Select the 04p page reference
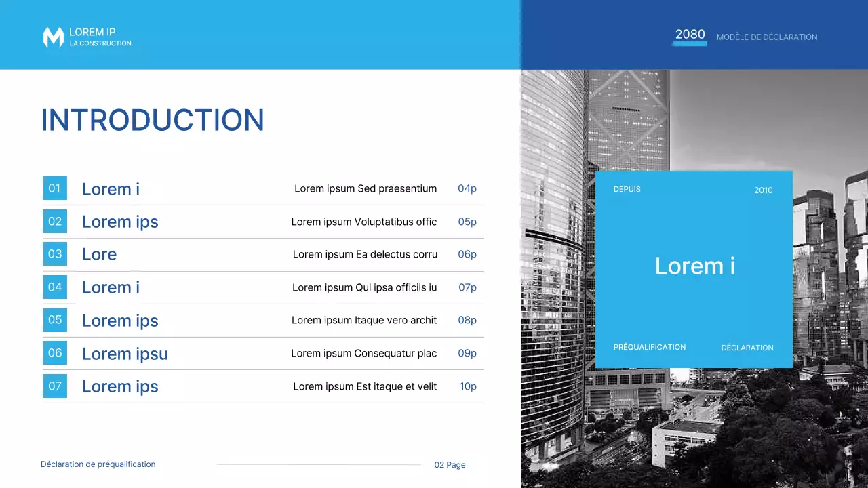868x488 pixels. point(467,188)
